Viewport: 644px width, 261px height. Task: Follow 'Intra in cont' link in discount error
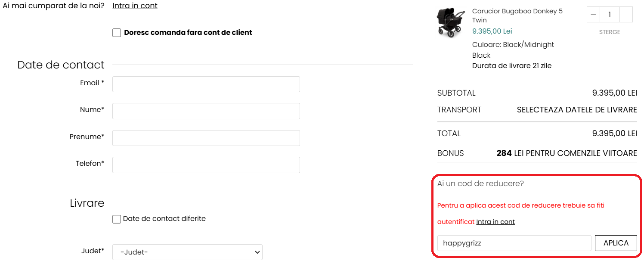pos(495,222)
